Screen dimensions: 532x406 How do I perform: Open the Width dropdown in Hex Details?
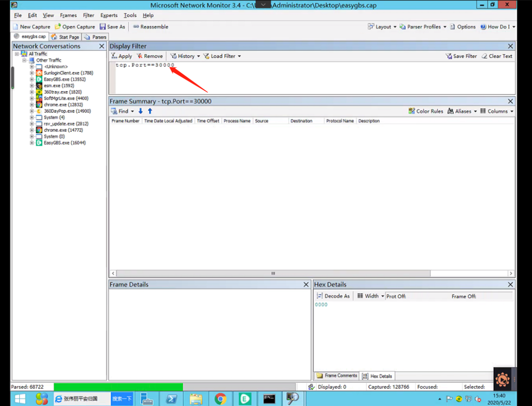coord(370,296)
